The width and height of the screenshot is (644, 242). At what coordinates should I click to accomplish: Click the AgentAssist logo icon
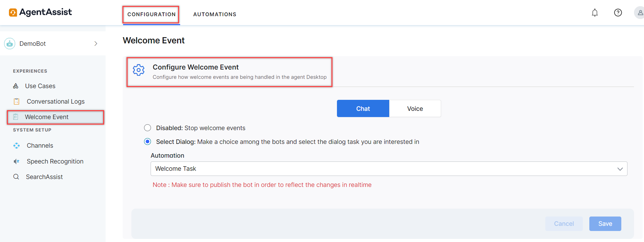point(13,13)
